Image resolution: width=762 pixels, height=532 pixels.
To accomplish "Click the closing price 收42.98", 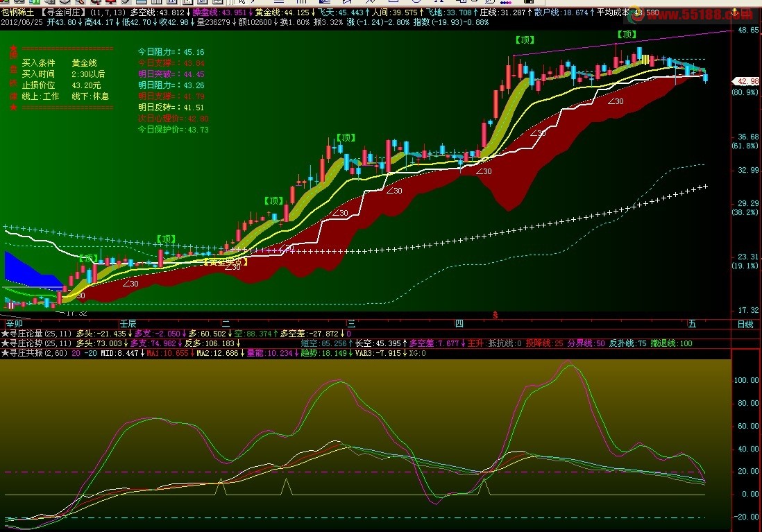I will 174,22.
